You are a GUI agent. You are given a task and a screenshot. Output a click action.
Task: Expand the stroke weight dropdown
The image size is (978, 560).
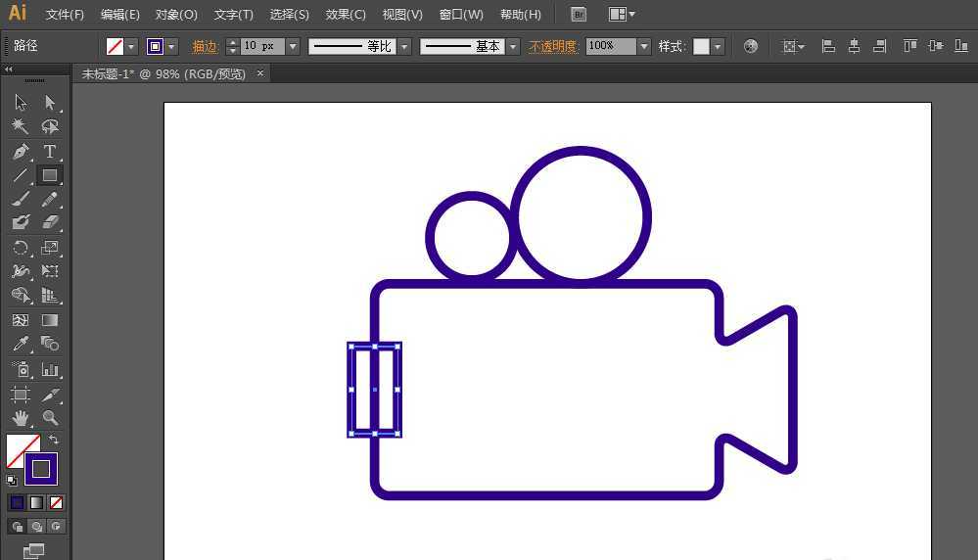pos(293,46)
